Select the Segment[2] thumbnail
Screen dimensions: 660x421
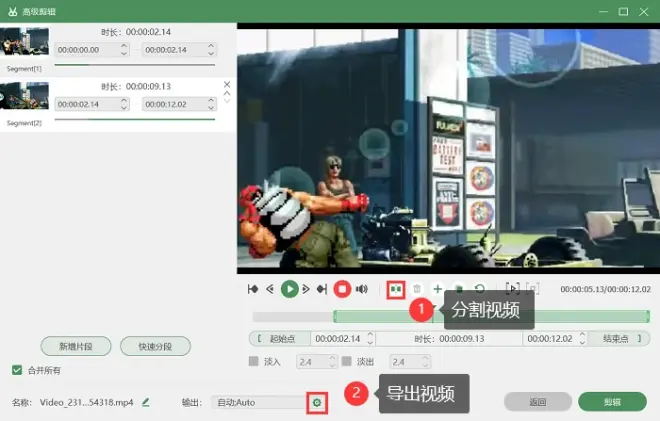click(24, 96)
